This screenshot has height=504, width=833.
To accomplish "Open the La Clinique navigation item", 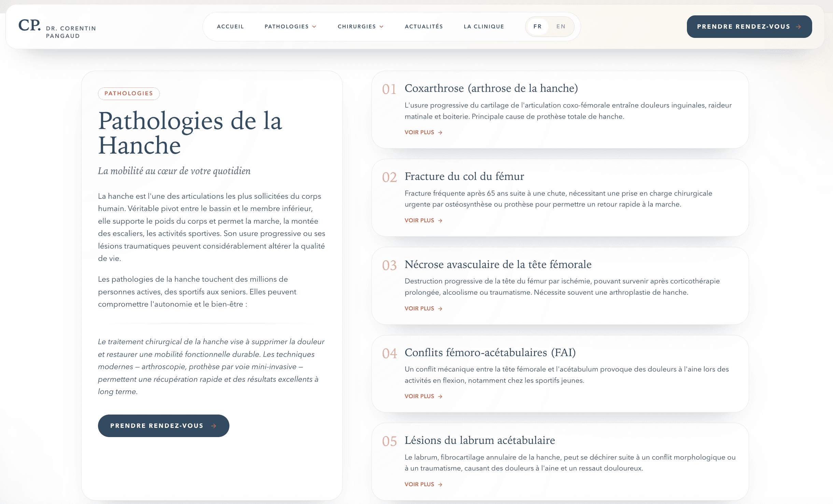I will pos(484,26).
